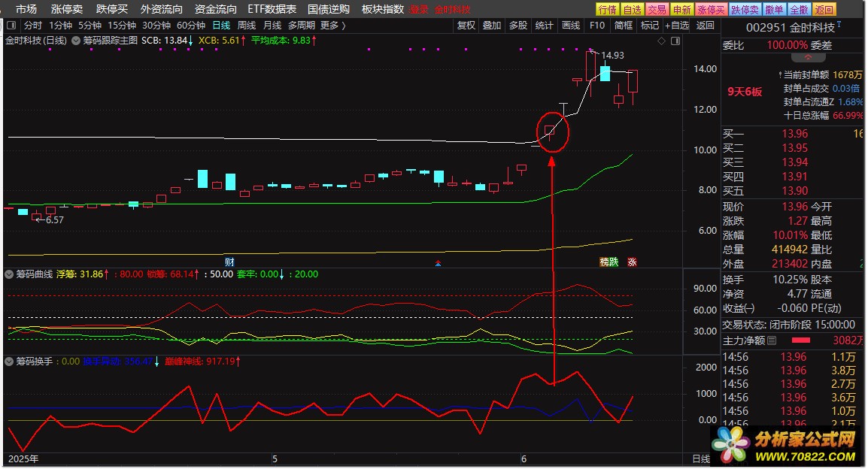
Task: Click the 002951 金时科技 stock header
Action: pos(791,28)
